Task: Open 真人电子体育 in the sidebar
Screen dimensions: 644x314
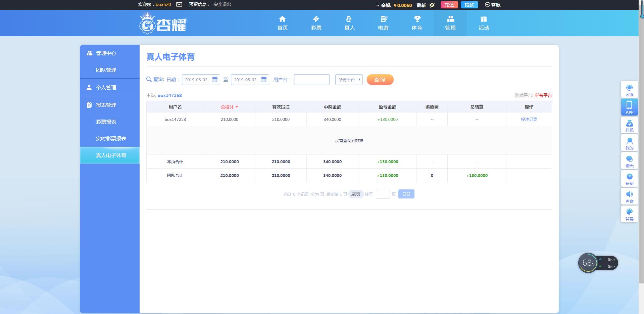Action: [x=110, y=155]
